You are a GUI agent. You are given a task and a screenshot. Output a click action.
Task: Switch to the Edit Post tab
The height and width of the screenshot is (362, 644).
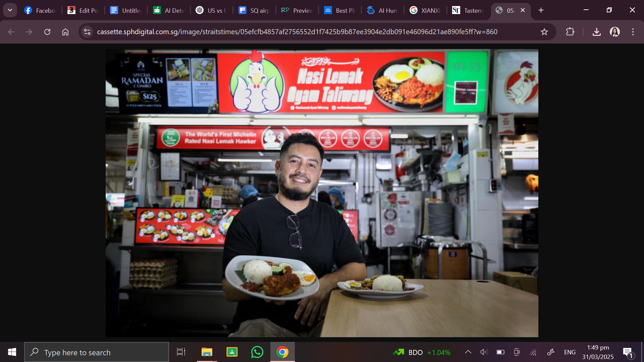[x=83, y=10]
